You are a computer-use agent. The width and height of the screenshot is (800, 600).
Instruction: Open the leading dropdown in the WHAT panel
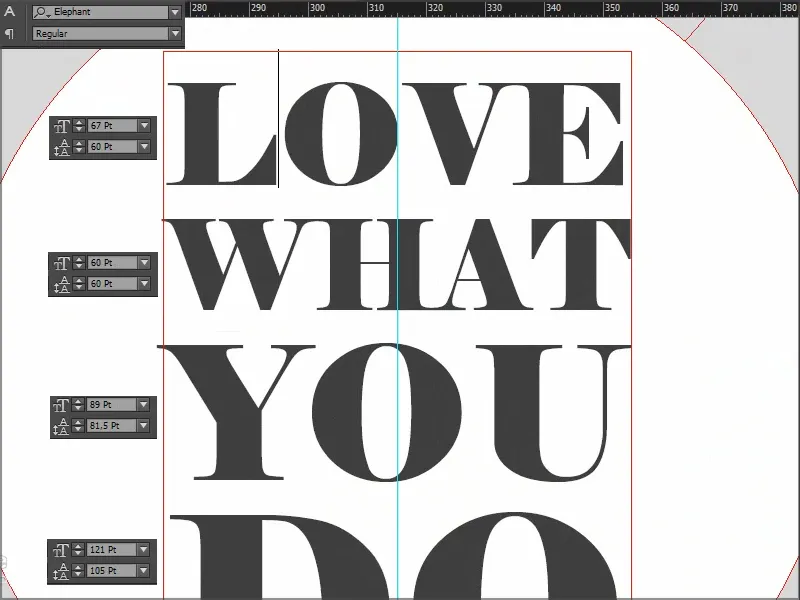click(144, 284)
